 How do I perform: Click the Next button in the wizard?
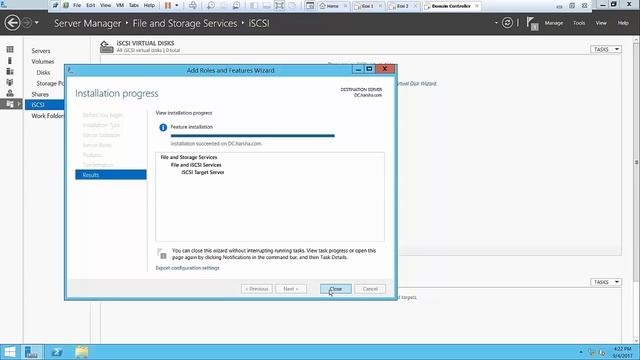click(291, 289)
